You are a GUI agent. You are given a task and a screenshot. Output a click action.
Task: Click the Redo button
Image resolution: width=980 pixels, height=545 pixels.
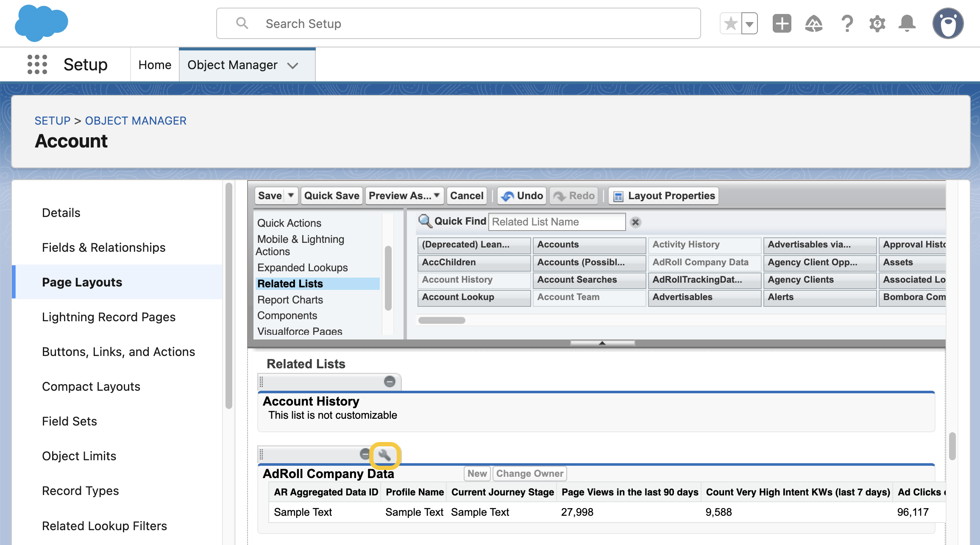click(x=574, y=196)
